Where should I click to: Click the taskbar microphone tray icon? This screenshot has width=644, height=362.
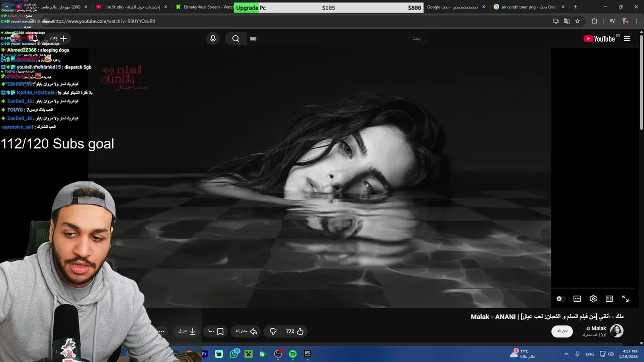click(577, 354)
